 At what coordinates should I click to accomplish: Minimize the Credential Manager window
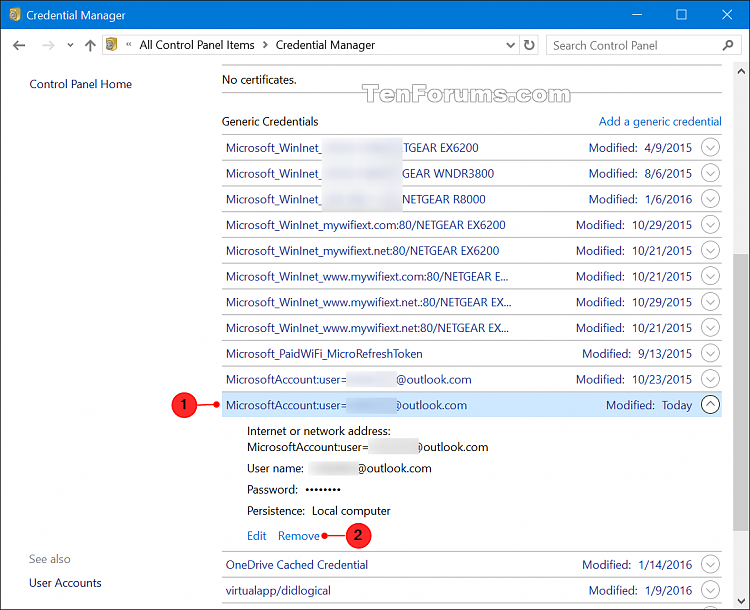click(x=637, y=14)
